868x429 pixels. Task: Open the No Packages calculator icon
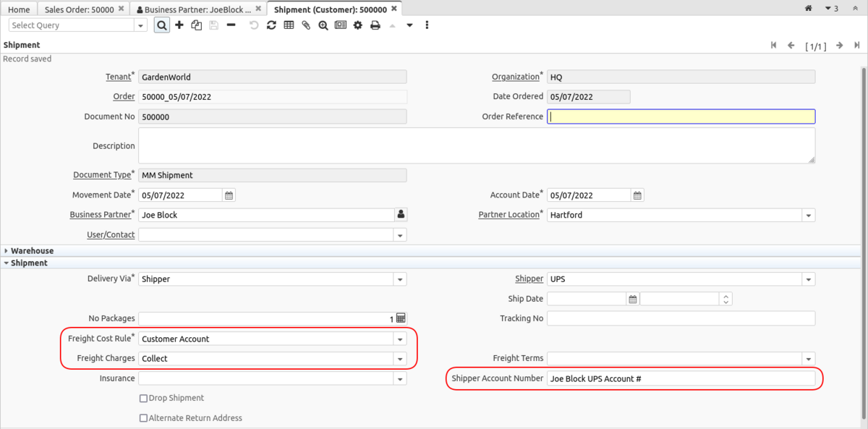[400, 318]
